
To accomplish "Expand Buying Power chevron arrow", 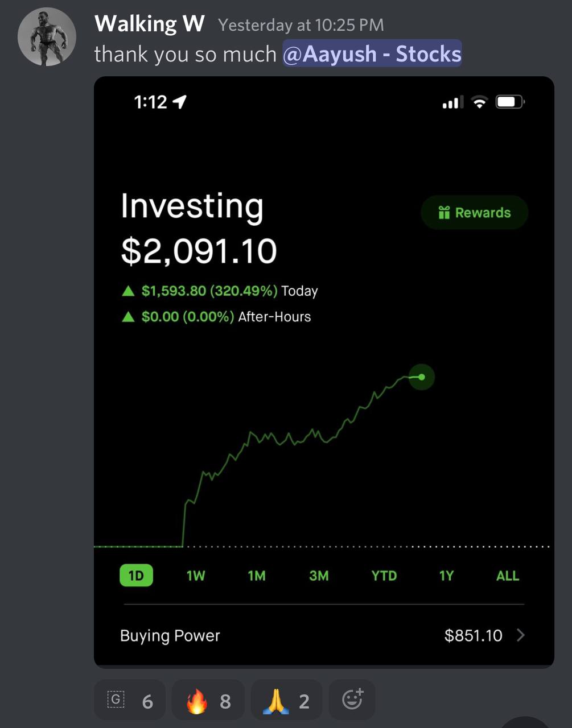I will pos(520,635).
